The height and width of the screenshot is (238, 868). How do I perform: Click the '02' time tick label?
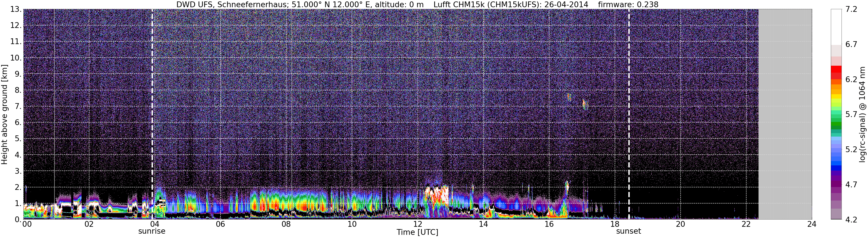click(x=89, y=224)
